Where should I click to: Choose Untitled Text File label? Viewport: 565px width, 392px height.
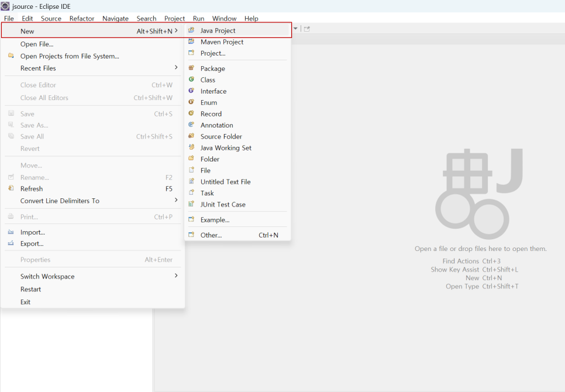226,181
